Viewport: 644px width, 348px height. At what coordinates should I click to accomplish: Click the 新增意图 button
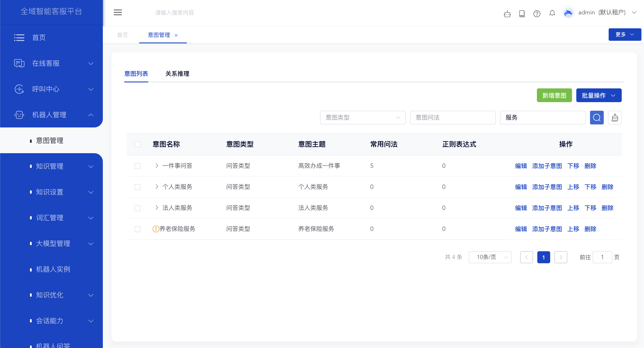tap(554, 95)
